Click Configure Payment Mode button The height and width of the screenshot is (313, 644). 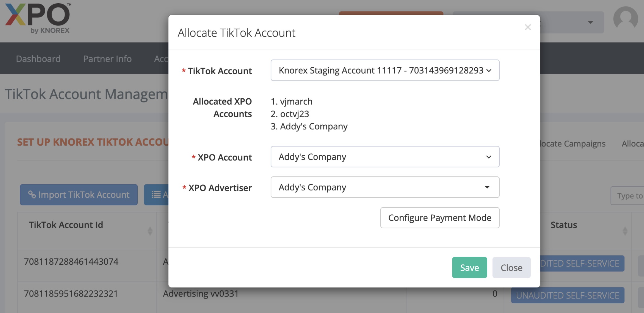pyautogui.click(x=440, y=218)
